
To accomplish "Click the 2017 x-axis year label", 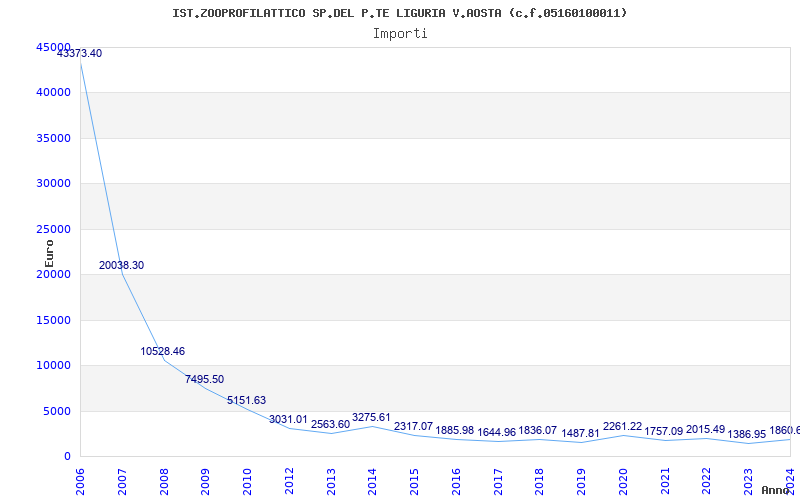I will 498,482.
